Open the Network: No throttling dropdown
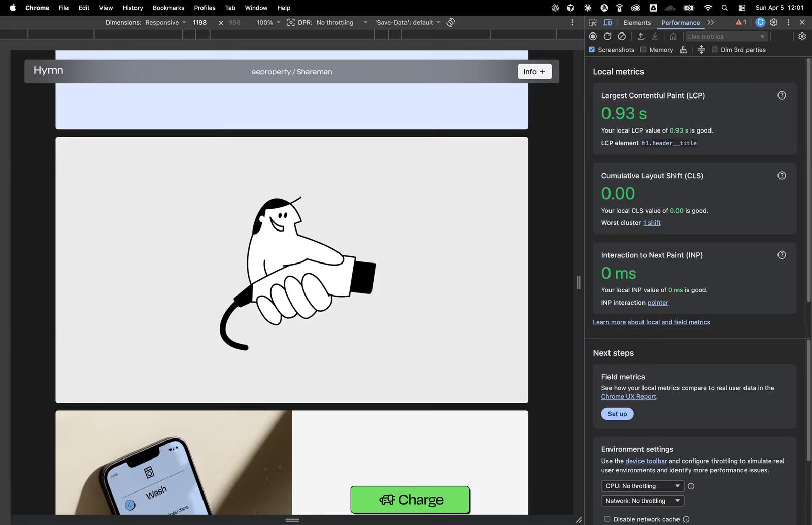The height and width of the screenshot is (525, 812). pyautogui.click(x=642, y=501)
